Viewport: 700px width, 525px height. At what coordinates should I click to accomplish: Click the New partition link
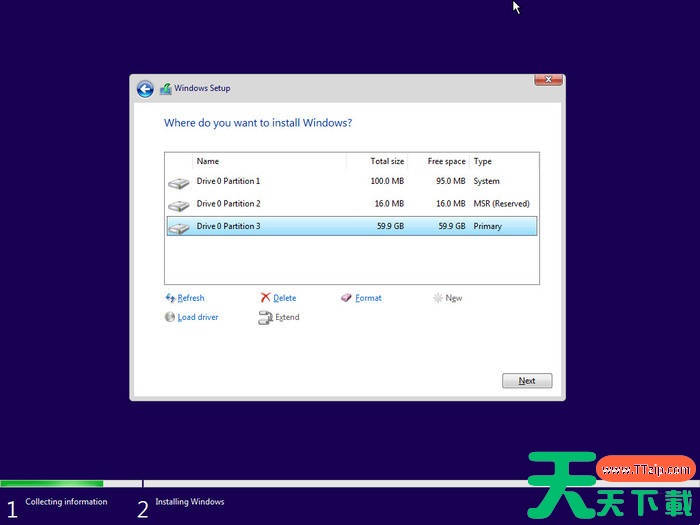tap(454, 298)
